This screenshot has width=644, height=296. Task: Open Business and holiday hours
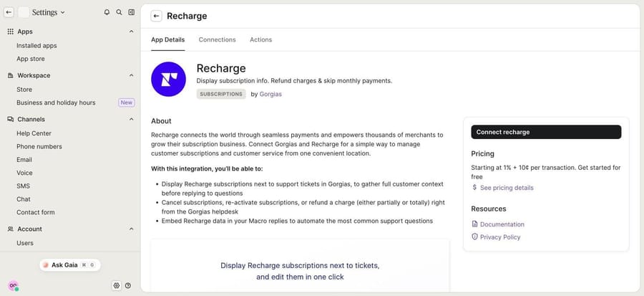click(x=56, y=102)
